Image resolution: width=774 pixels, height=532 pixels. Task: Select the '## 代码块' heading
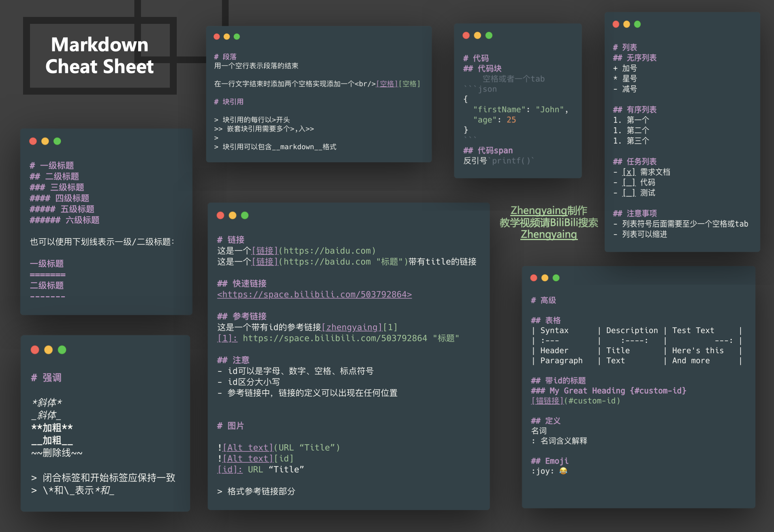(482, 68)
